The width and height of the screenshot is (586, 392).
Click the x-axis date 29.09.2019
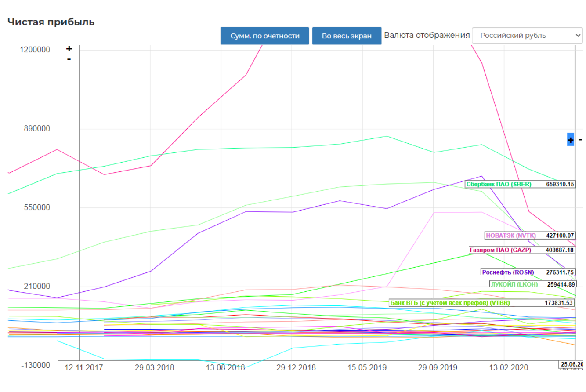(438, 367)
